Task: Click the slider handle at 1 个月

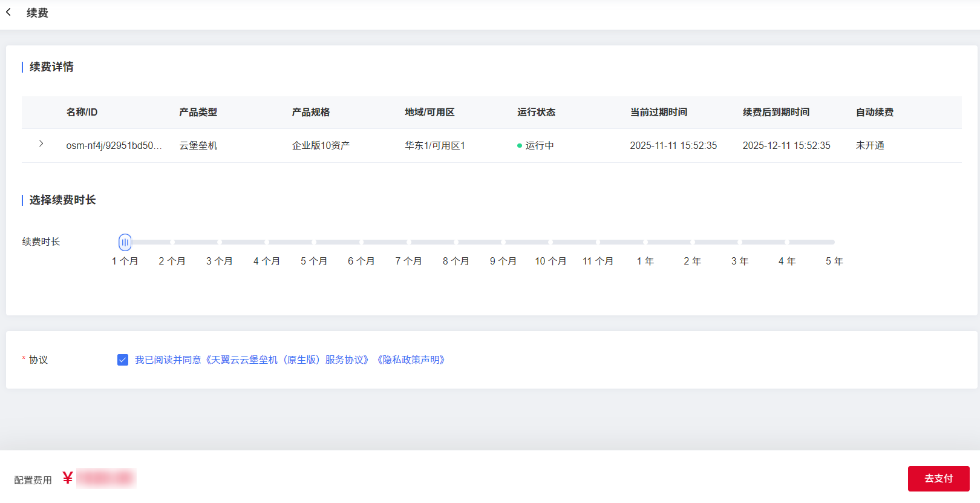Action: coord(125,242)
